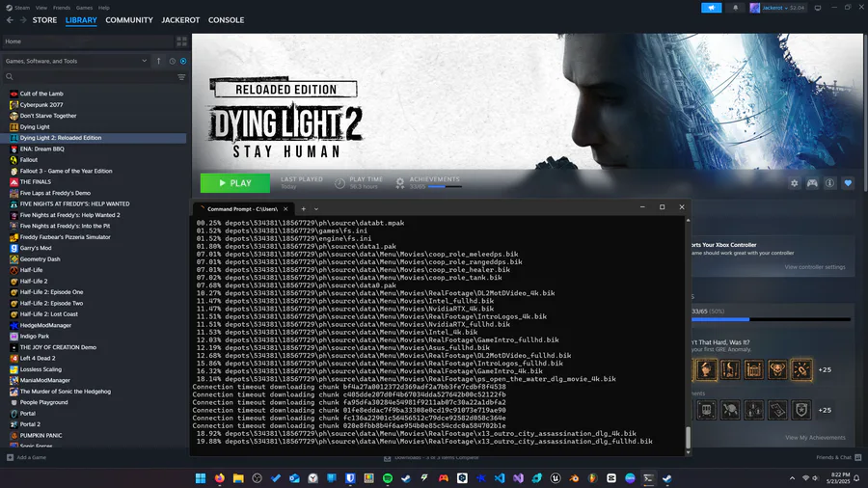Go to library Home

point(87,41)
